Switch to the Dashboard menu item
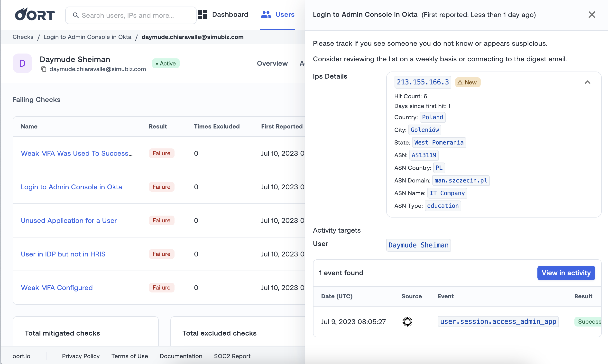The width and height of the screenshot is (608, 364). (230, 14)
